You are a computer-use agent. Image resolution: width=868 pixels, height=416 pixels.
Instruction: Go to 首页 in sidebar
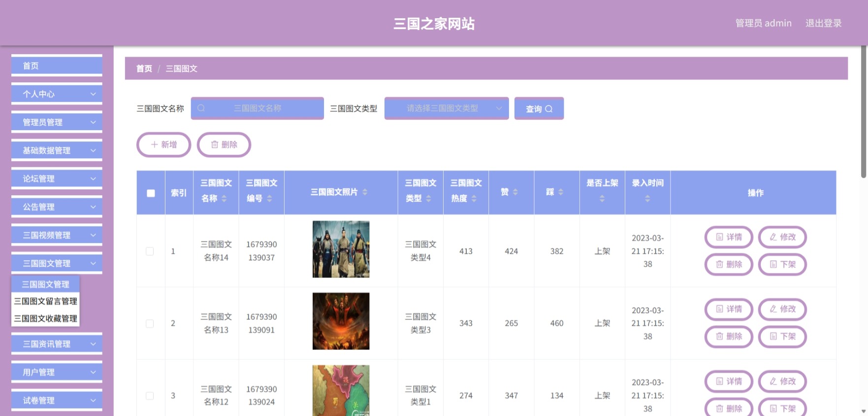[57, 66]
